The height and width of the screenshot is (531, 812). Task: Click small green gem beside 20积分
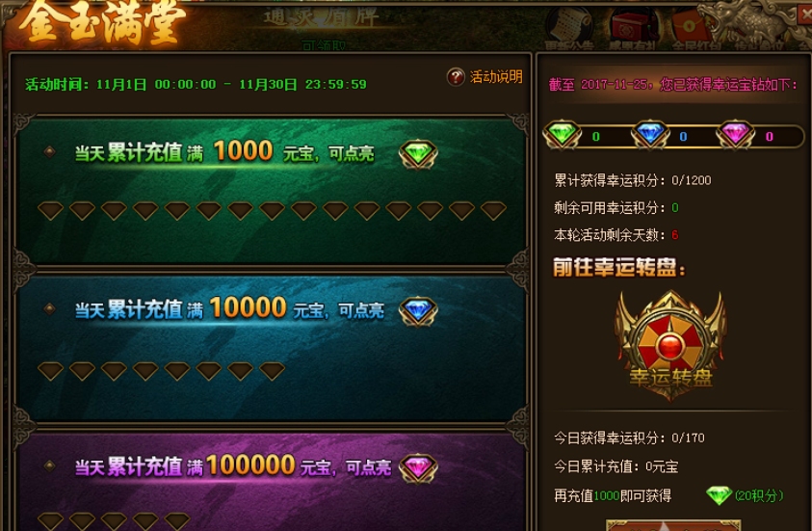click(x=719, y=495)
